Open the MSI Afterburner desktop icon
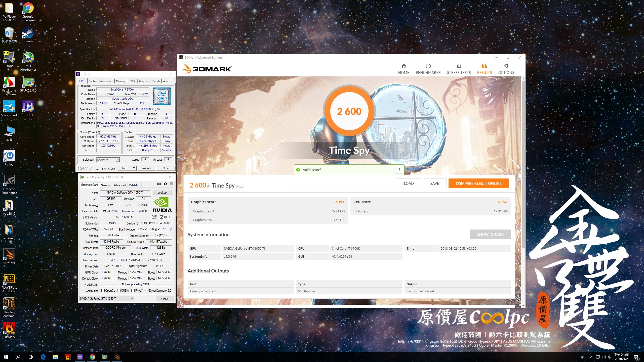Image resolution: width=644 pixels, height=362 pixels. pos(28,61)
